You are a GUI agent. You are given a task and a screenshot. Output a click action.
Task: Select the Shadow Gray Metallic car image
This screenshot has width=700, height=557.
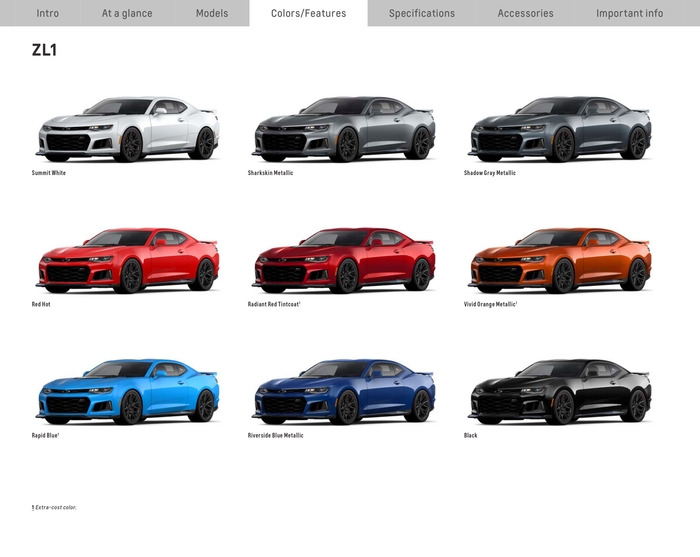click(559, 129)
